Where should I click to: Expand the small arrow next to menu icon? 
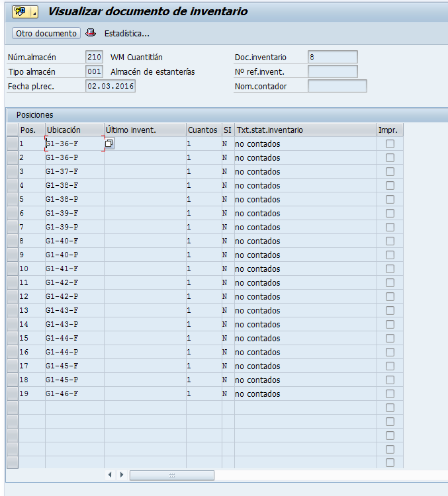pos(32,12)
